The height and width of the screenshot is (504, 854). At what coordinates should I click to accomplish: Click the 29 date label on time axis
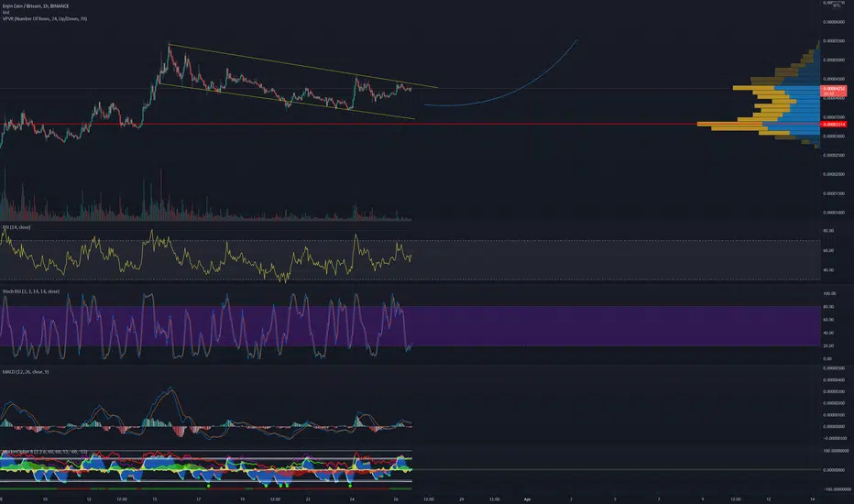(x=461, y=499)
